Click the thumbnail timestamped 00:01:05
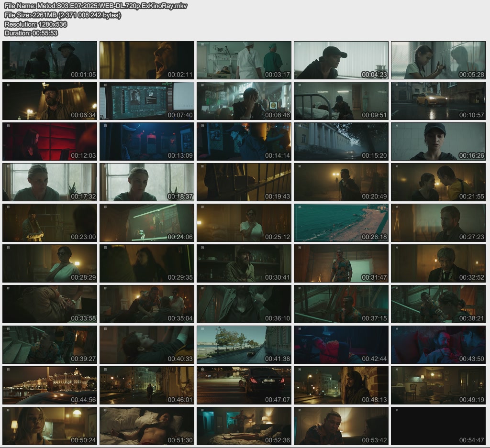Screen dimensions: 490x448 pyautogui.click(x=50, y=60)
